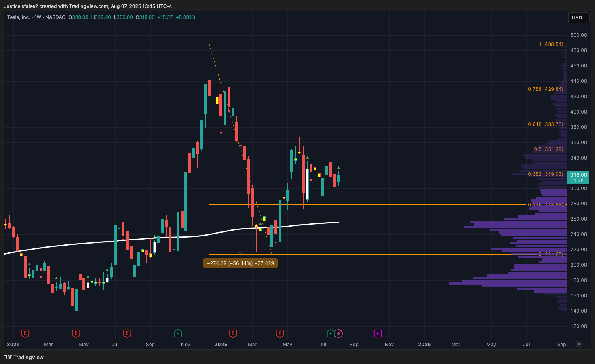
Task: Click the high value H322.40
Action: [101, 17]
